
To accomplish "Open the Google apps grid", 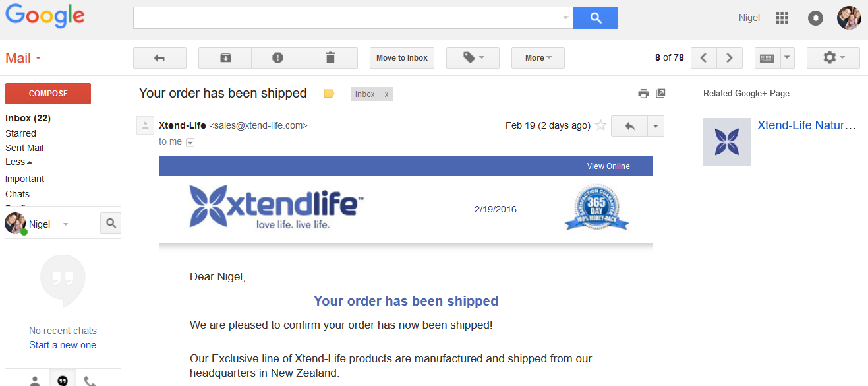I will (x=782, y=18).
